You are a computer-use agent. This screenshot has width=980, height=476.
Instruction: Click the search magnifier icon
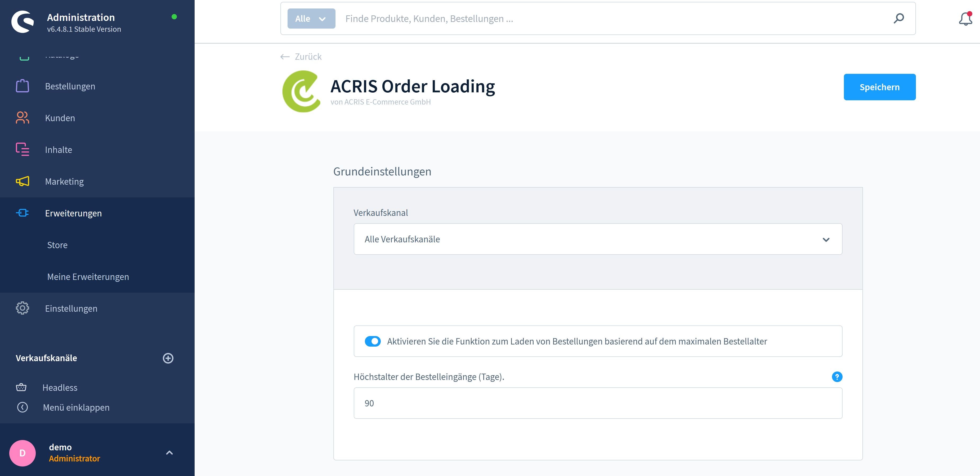(899, 18)
